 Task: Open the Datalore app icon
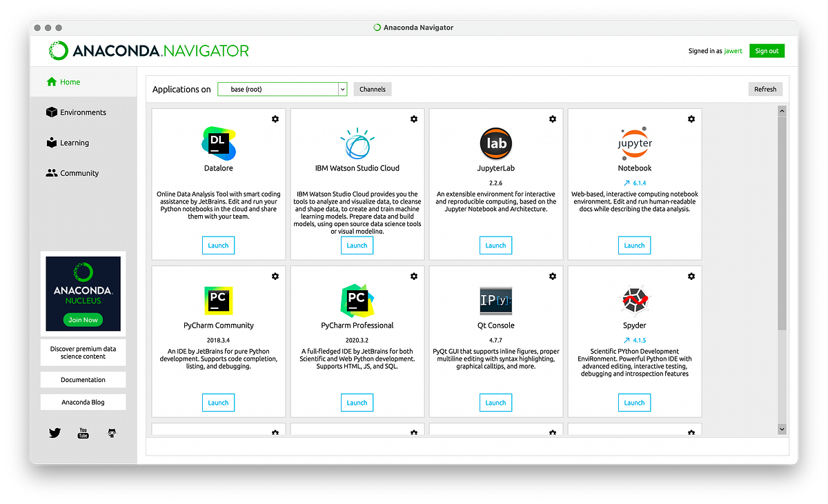[218, 143]
